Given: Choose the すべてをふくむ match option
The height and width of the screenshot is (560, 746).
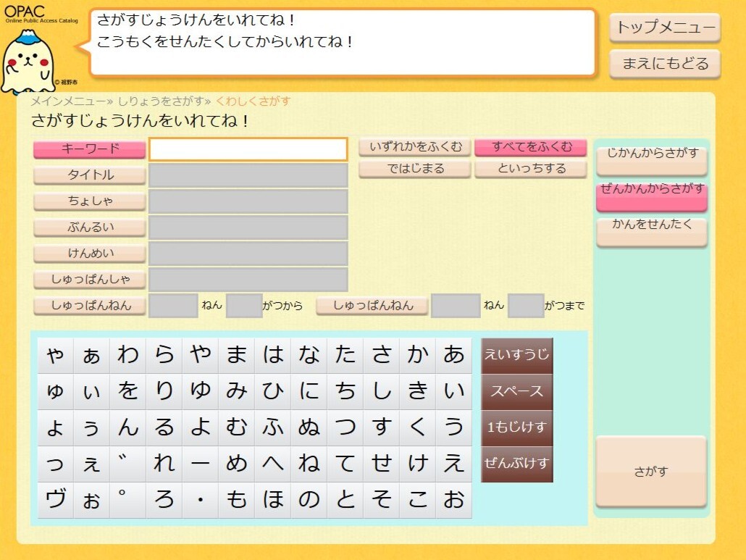Looking at the screenshot, I should coord(531,147).
